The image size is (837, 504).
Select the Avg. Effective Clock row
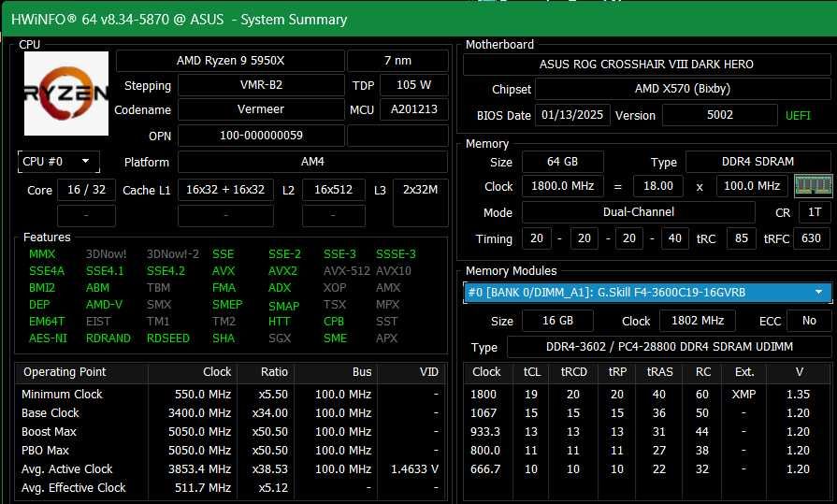pyautogui.click(x=230, y=488)
